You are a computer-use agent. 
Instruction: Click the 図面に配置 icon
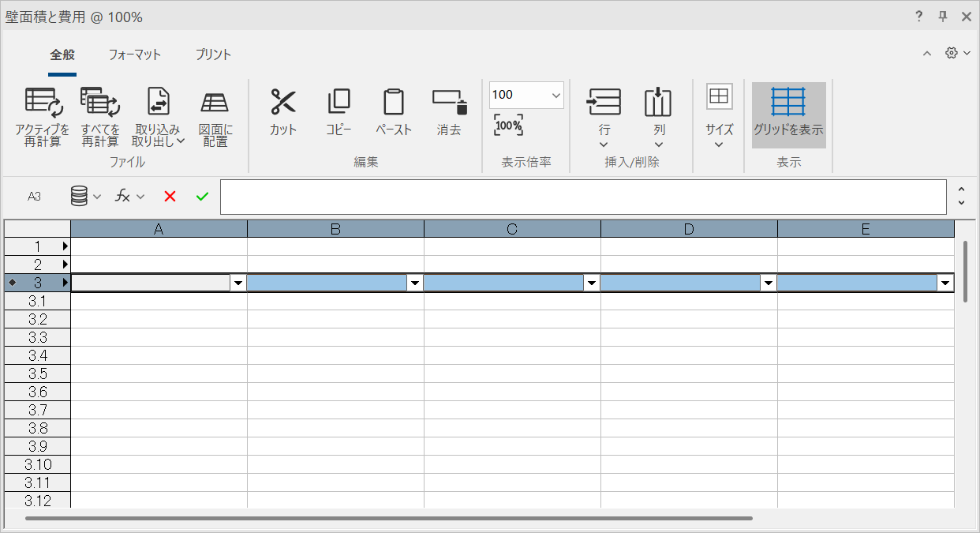pyautogui.click(x=215, y=103)
